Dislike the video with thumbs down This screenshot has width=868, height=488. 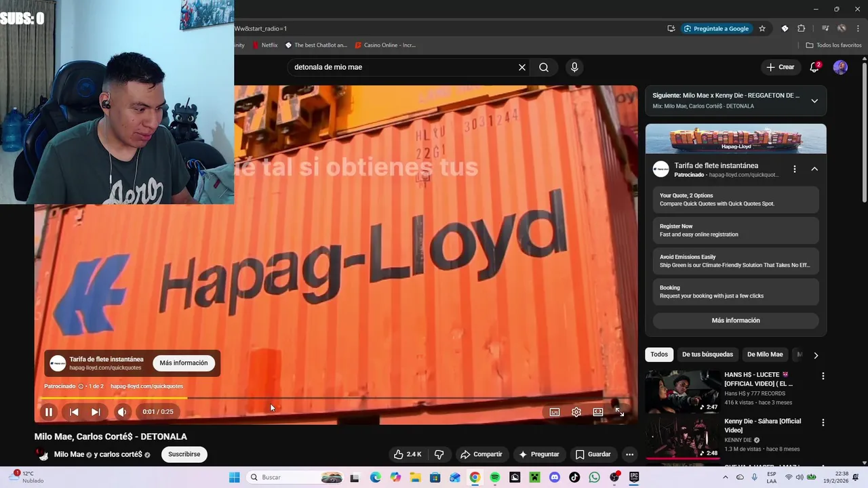[439, 454]
